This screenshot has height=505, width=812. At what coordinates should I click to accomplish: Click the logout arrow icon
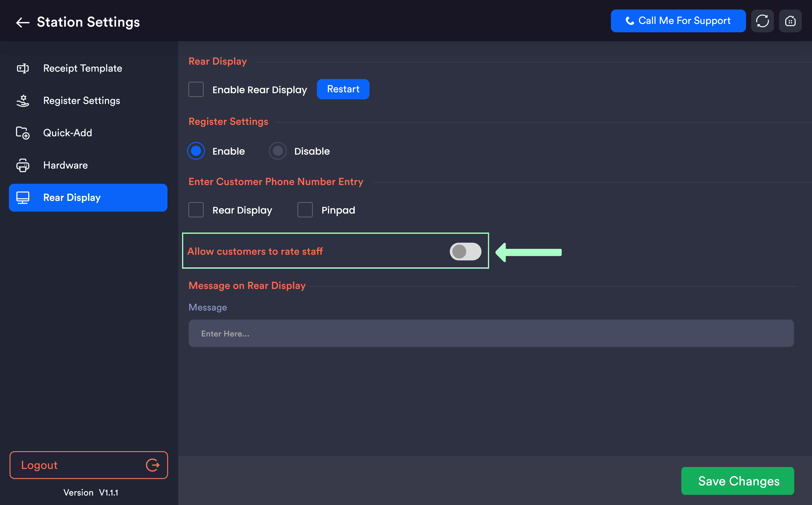152,465
